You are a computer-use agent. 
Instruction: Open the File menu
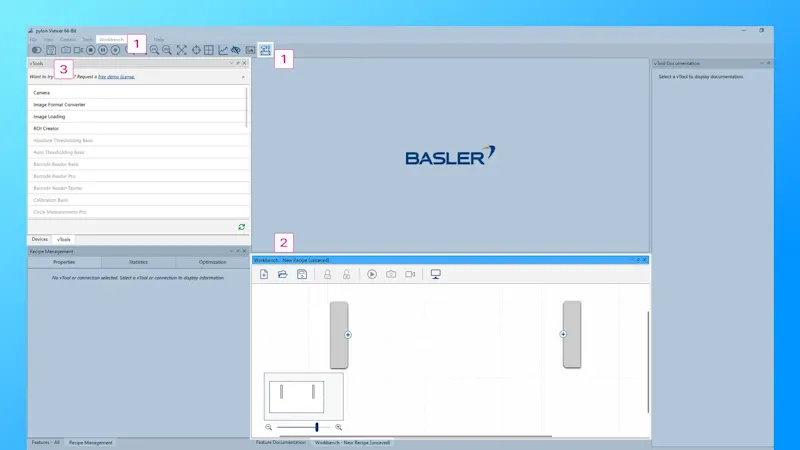coord(33,39)
